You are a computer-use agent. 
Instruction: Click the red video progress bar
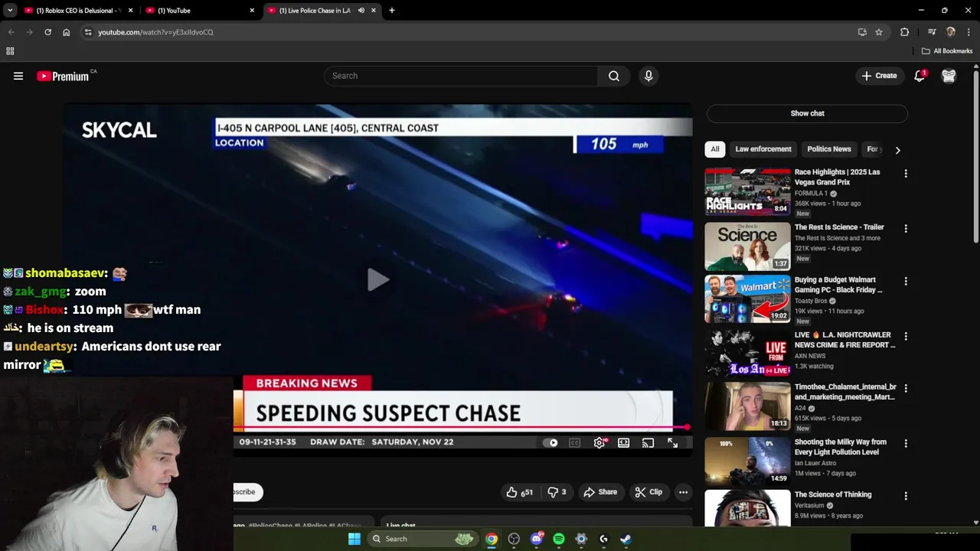coord(459,428)
